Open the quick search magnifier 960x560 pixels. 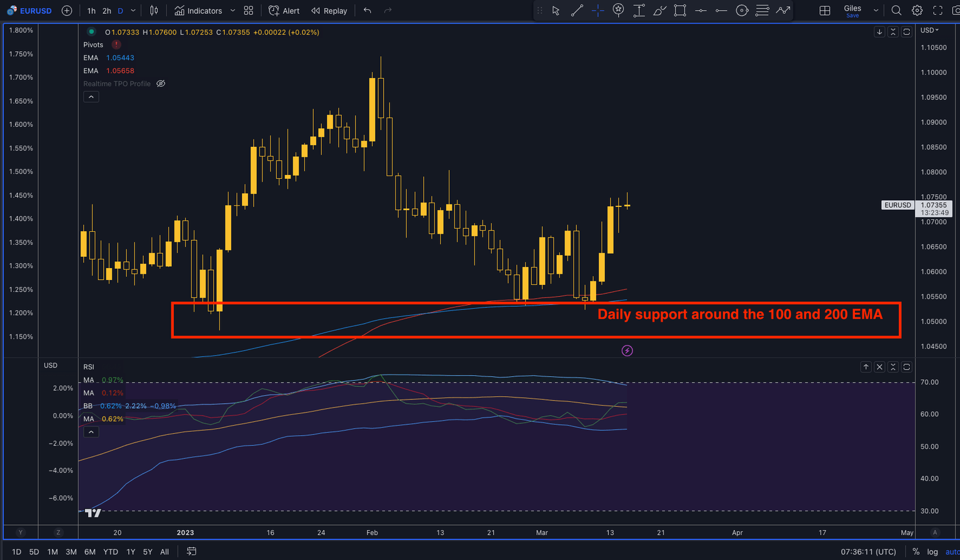(x=896, y=11)
